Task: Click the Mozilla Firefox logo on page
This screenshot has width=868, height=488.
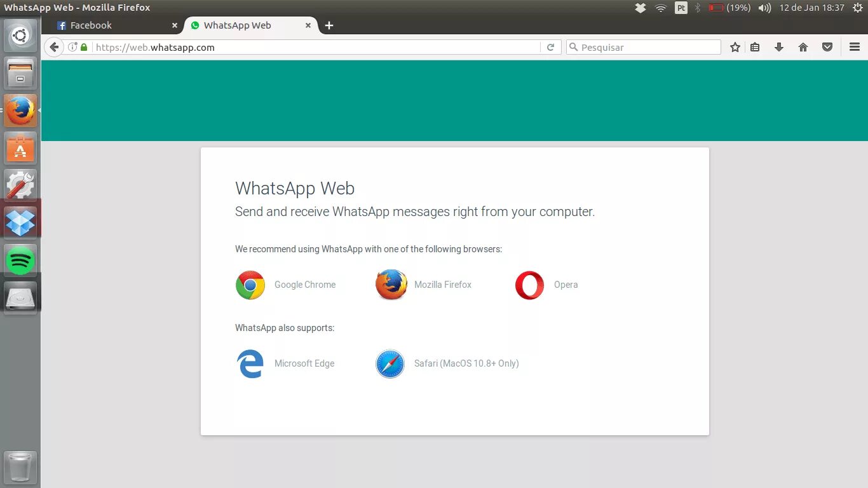Action: click(x=391, y=285)
